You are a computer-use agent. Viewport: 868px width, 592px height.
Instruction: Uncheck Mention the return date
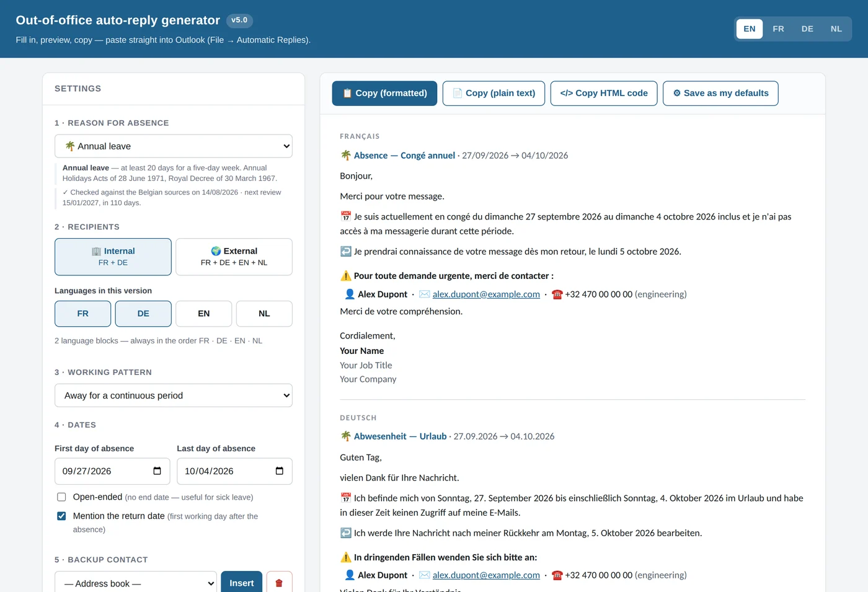(x=61, y=516)
